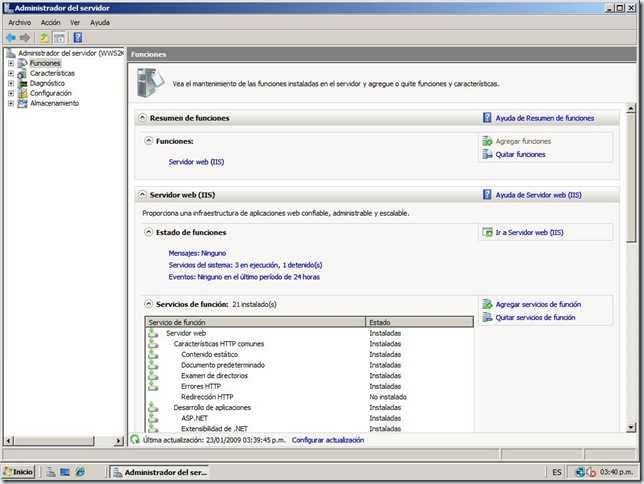Collapse the Servidor web (IIS) section
Image resolution: width=644 pixels, height=484 pixels.
coord(142,195)
